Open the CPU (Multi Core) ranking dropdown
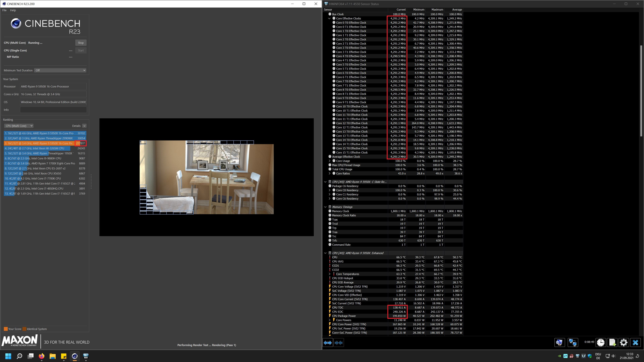 pos(19,126)
